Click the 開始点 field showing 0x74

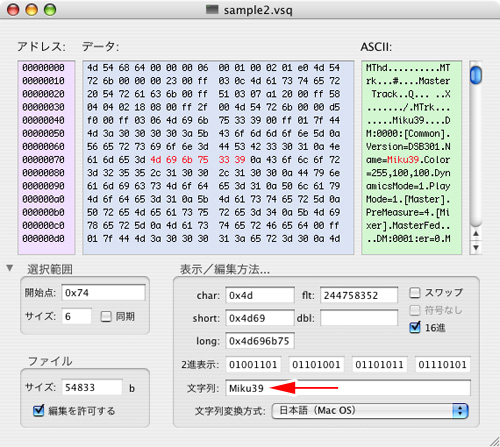(103, 293)
